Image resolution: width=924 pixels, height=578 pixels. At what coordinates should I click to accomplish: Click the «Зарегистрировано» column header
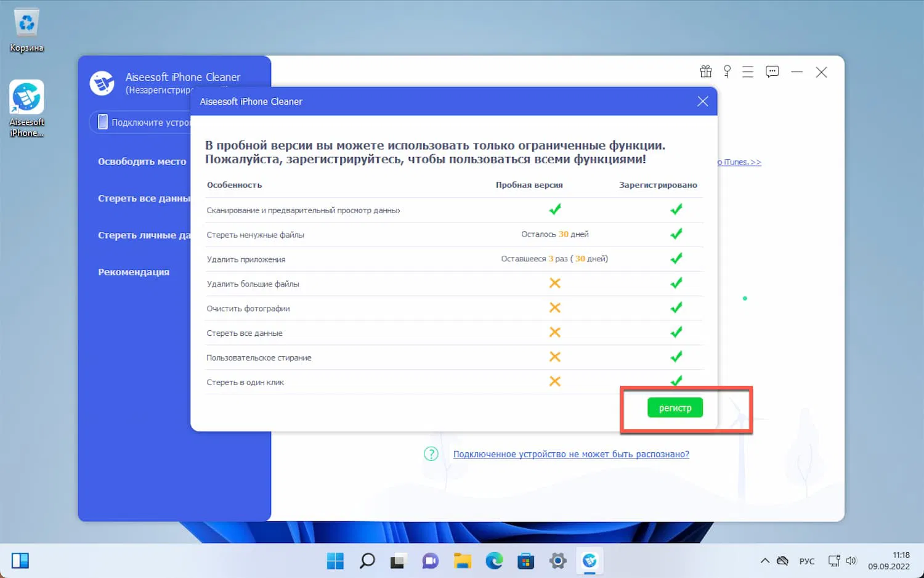point(658,185)
